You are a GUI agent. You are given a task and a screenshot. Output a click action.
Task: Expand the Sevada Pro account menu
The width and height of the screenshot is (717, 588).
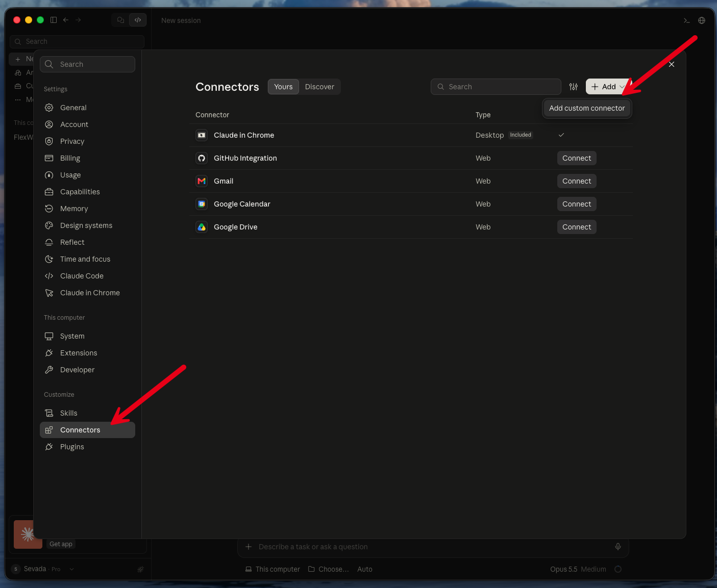click(43, 569)
